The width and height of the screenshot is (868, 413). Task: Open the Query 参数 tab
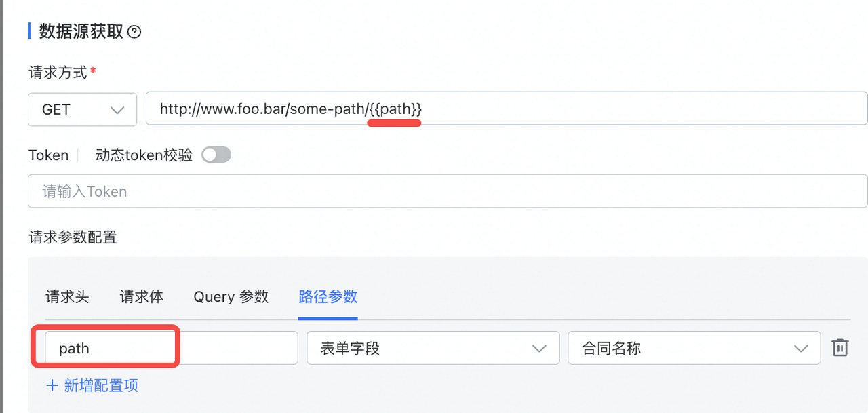click(231, 296)
